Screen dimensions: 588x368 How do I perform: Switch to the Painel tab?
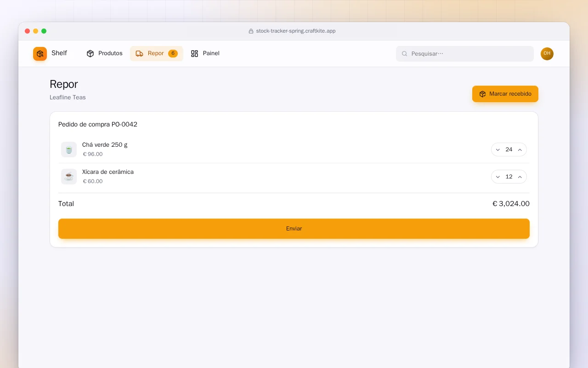(x=205, y=53)
